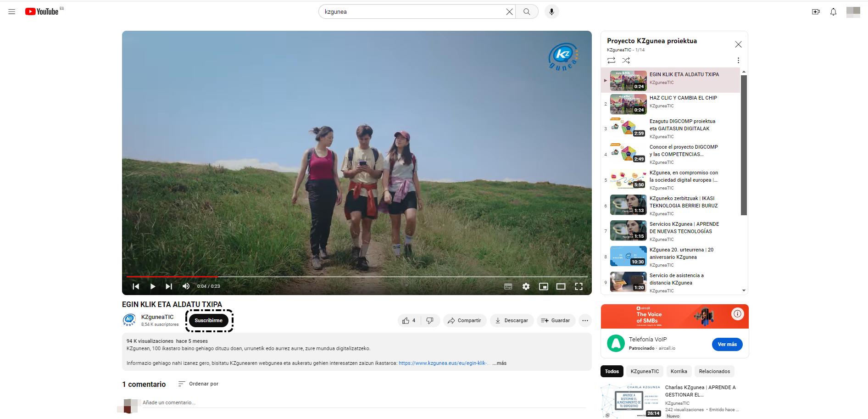Open more actions beside Guardar
This screenshot has height=419, width=868.
click(585, 320)
